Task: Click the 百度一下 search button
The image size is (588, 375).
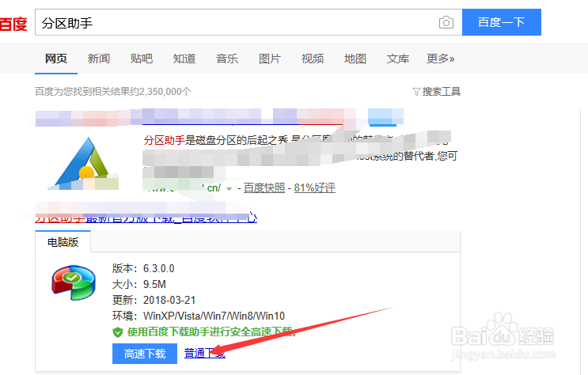Action: coord(502,22)
